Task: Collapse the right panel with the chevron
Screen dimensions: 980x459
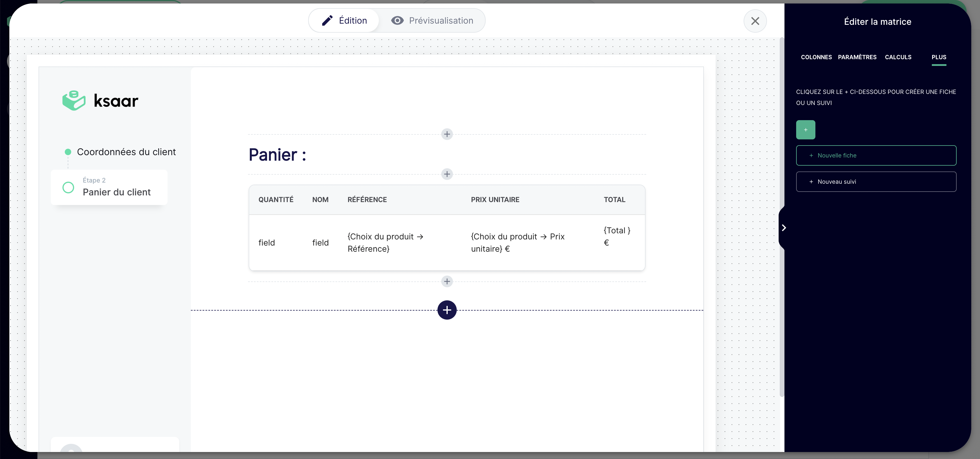Action: click(x=783, y=228)
